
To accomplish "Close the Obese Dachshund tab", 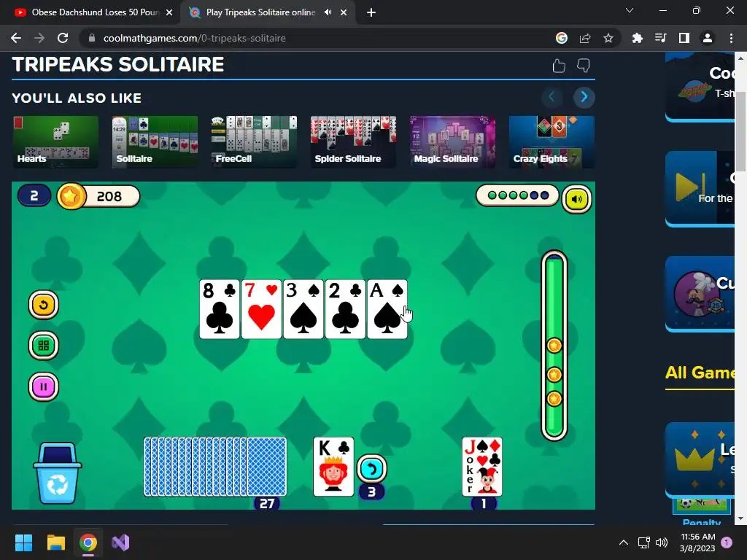I will click(169, 12).
